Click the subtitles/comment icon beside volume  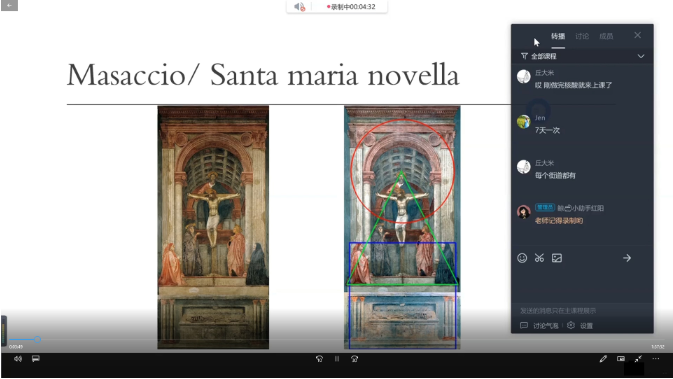tap(36, 359)
